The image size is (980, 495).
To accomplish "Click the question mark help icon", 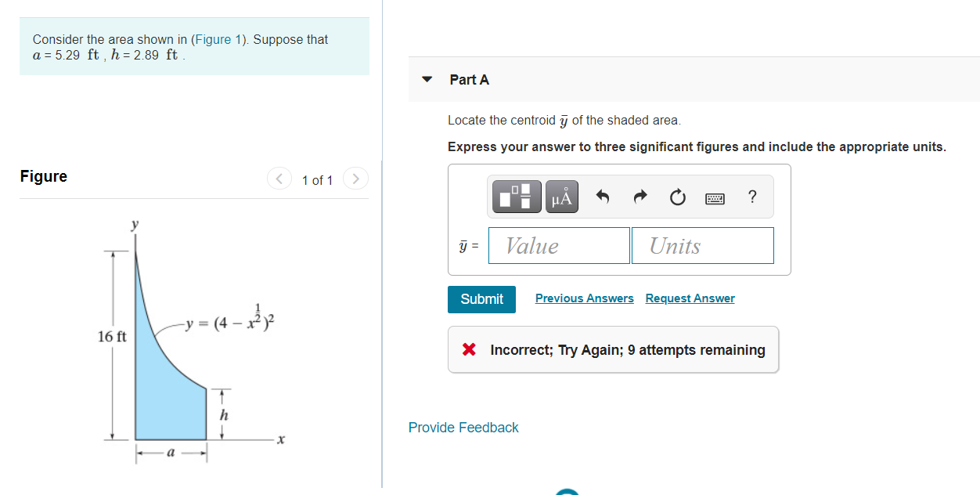I will (x=751, y=197).
